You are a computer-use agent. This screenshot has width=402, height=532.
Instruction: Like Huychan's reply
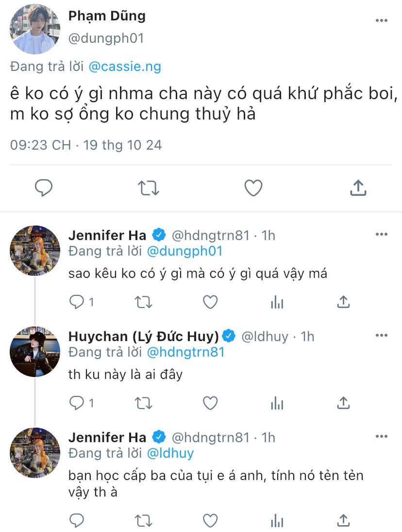(210, 403)
